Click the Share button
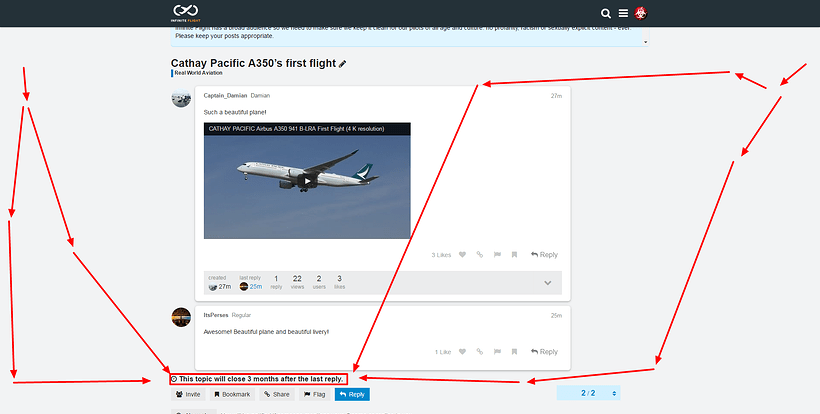This screenshot has height=414, width=820. point(277,394)
